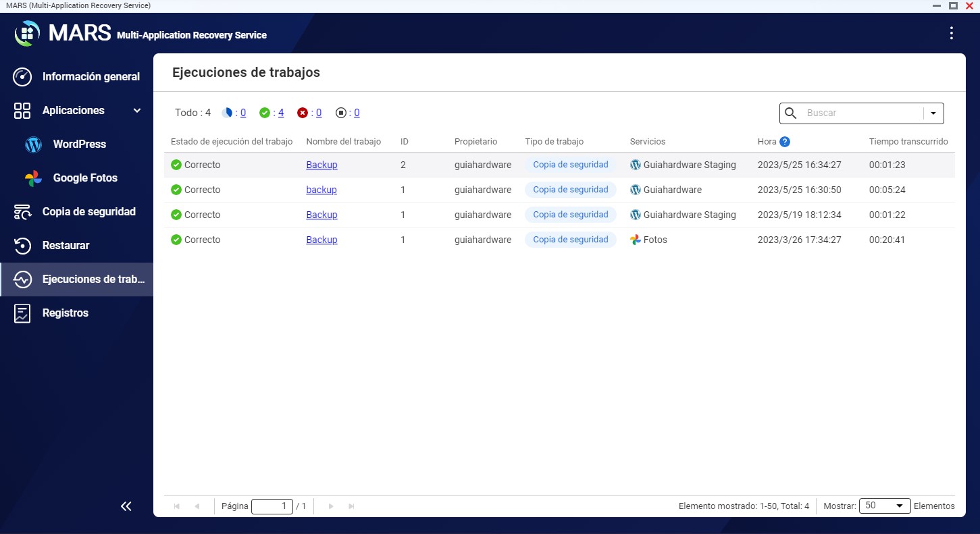The height and width of the screenshot is (534, 980).
Task: Sort by Estado de ejecución del trabajo column
Action: click(232, 142)
